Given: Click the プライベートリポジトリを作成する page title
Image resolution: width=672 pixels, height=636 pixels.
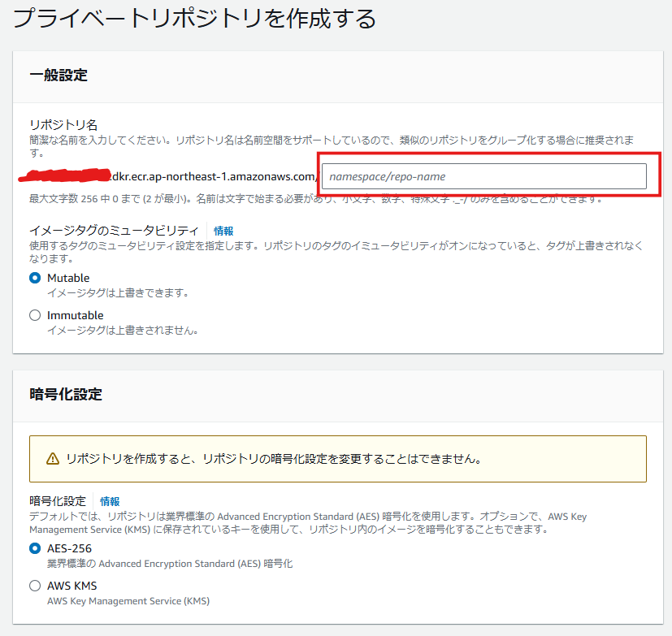Looking at the screenshot, I should coord(195,19).
